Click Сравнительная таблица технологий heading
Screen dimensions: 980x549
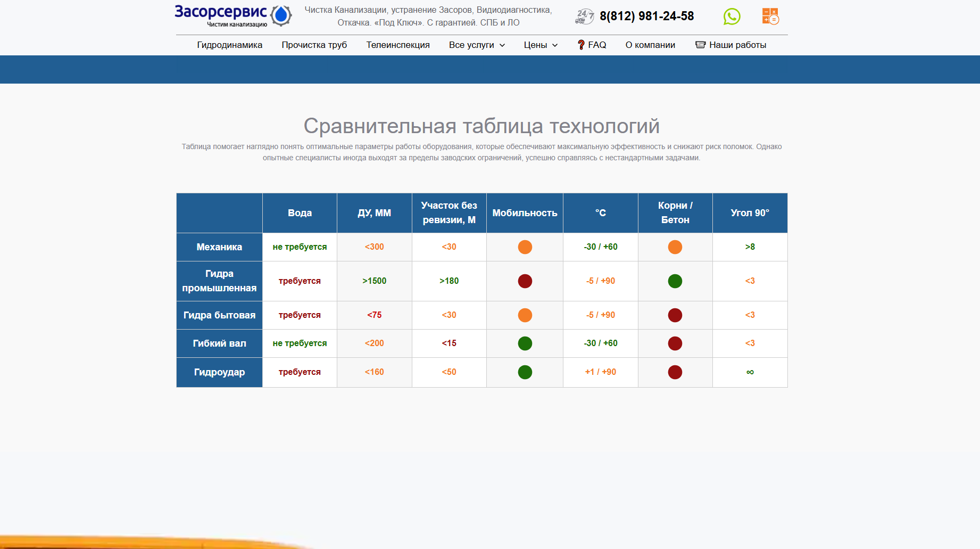pyautogui.click(x=481, y=126)
